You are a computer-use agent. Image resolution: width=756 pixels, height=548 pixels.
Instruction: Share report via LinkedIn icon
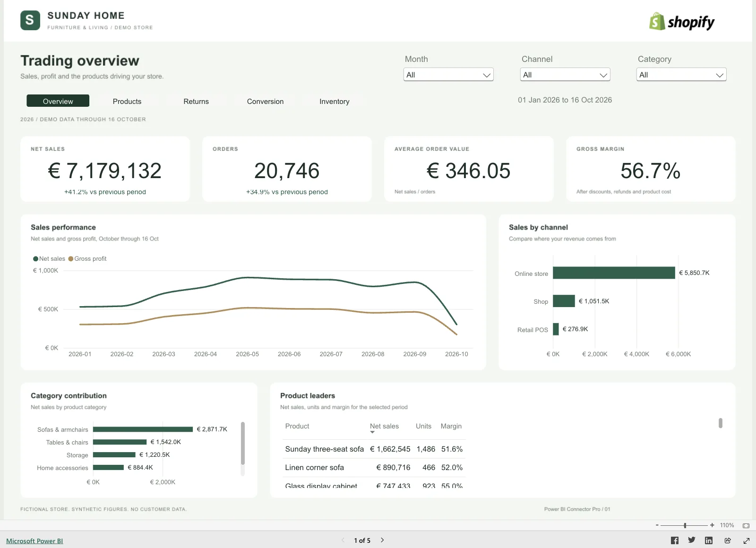709,540
